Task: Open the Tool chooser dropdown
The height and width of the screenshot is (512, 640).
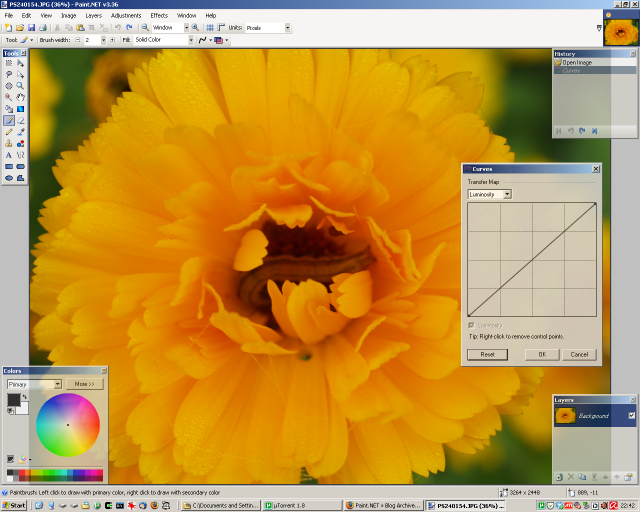Action: pyautogui.click(x=31, y=40)
